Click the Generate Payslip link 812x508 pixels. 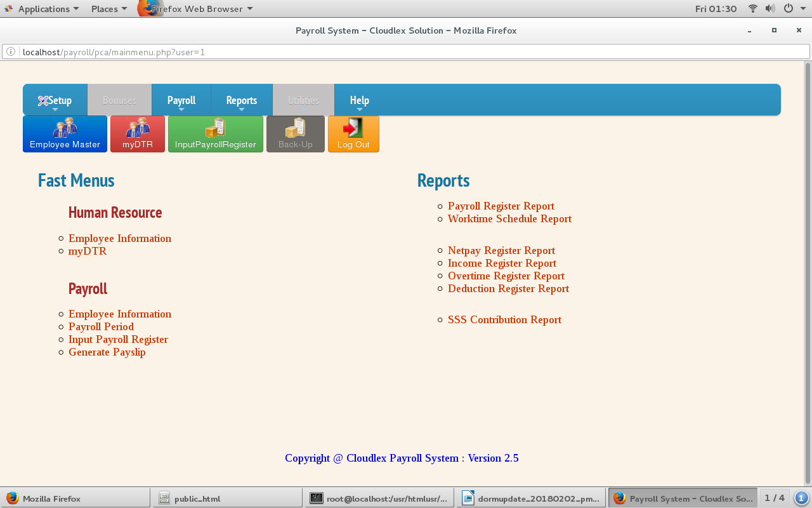[x=107, y=352]
